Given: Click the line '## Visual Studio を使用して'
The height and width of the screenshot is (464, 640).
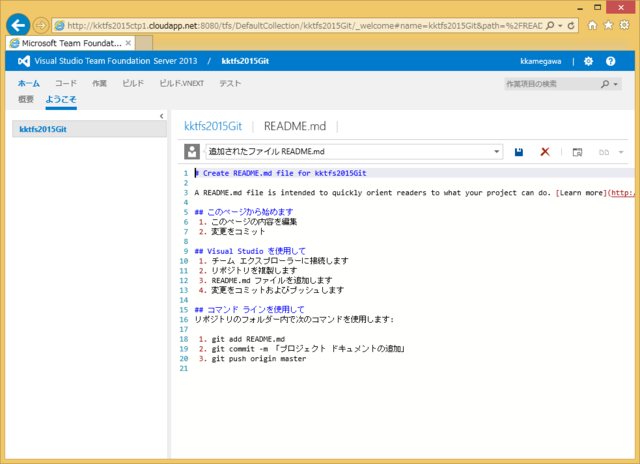Looking at the screenshot, I should (x=250, y=251).
